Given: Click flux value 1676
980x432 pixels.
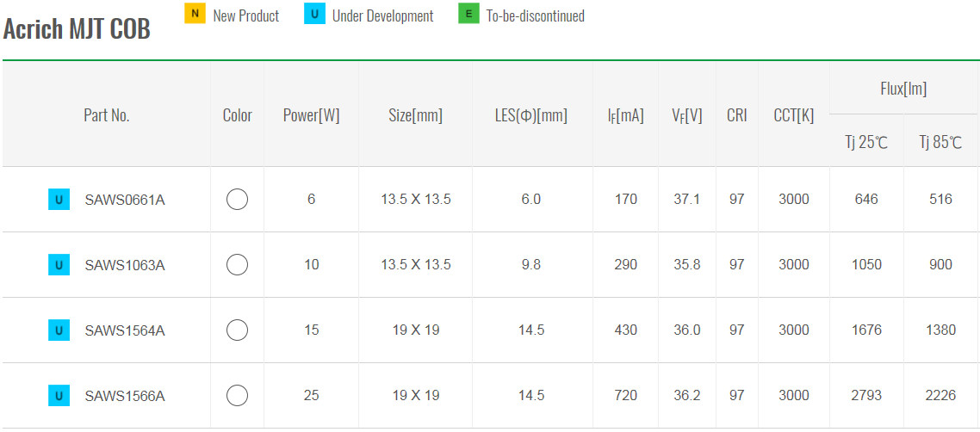Looking at the screenshot, I should (x=866, y=330).
